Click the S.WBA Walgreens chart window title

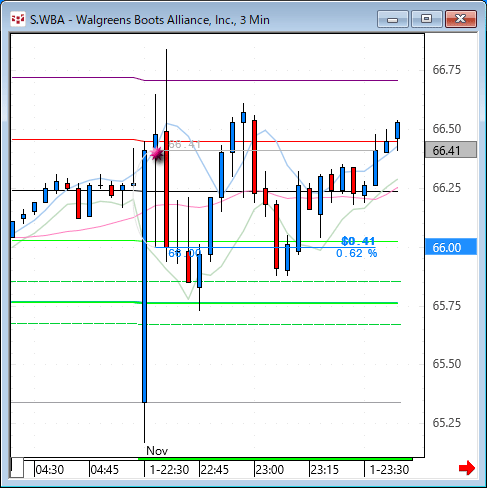coord(150,20)
